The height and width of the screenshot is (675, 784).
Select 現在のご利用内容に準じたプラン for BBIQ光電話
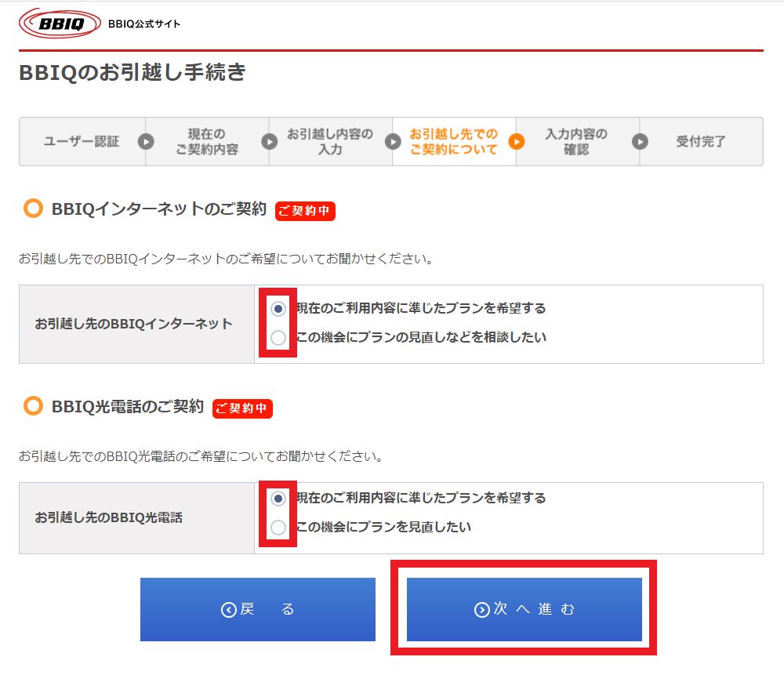click(278, 499)
